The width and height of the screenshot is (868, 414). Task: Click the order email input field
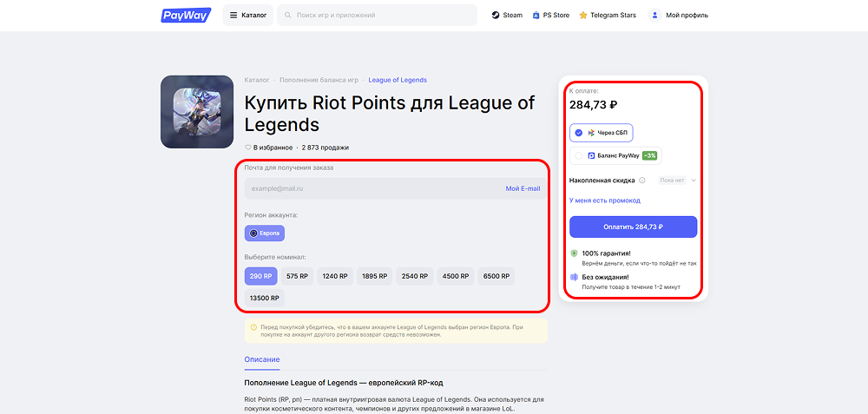click(395, 188)
